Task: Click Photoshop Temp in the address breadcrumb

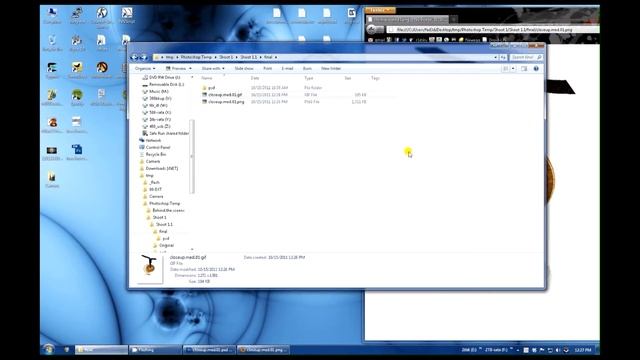Action: pos(196,57)
